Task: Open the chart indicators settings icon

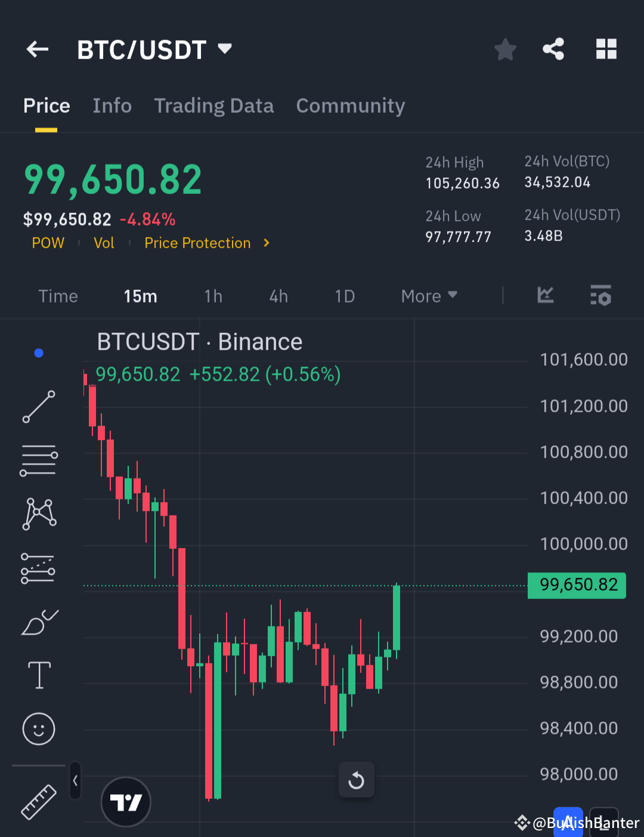Action: coord(600,295)
